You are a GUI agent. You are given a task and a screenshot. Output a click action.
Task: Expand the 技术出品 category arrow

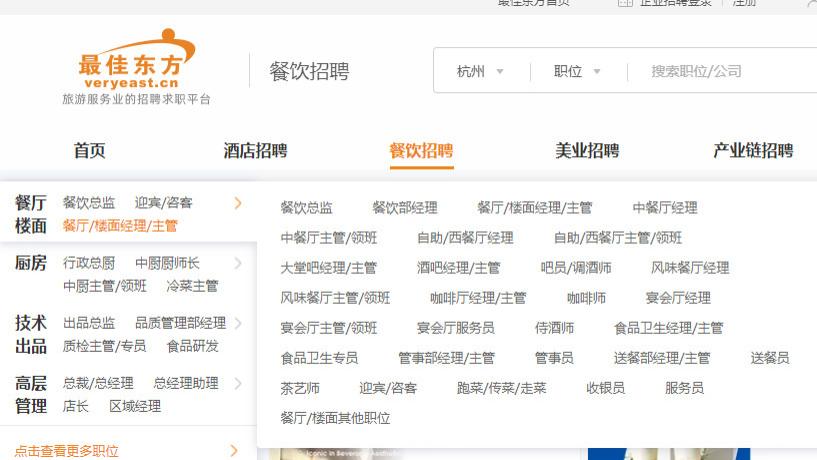[238, 323]
